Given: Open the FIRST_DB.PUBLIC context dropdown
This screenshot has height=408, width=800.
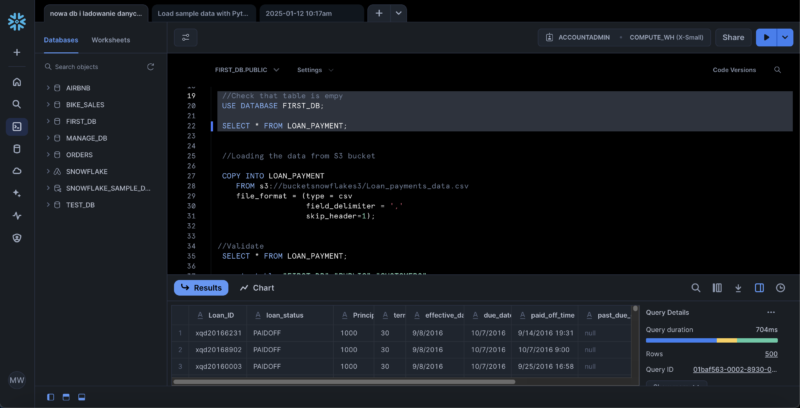Looking at the screenshot, I should [x=247, y=70].
